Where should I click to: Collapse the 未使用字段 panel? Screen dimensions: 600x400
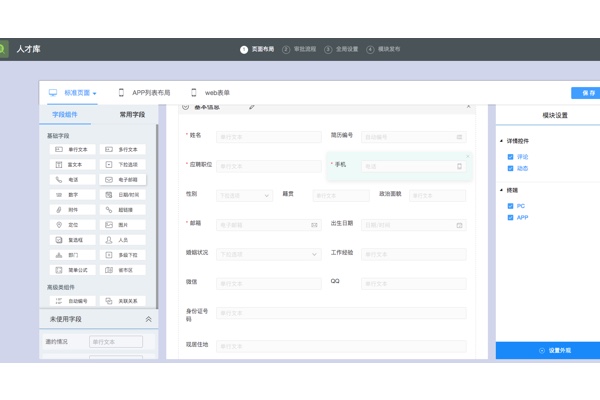pyautogui.click(x=149, y=320)
